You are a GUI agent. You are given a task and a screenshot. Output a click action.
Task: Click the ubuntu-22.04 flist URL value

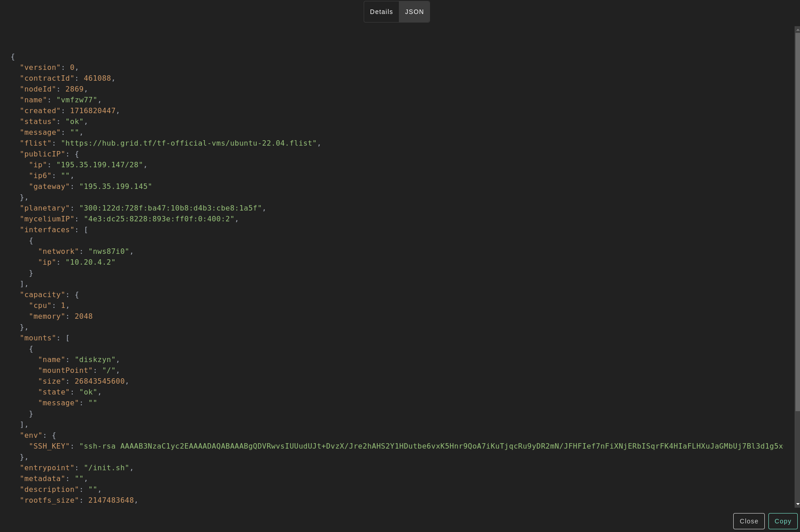189,143
